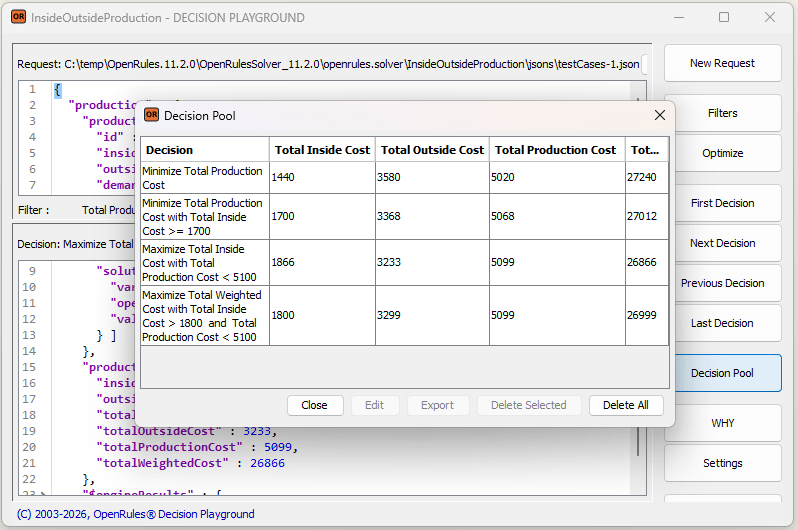798x530 pixels.
Task: Click the Filters button
Action: (722, 113)
